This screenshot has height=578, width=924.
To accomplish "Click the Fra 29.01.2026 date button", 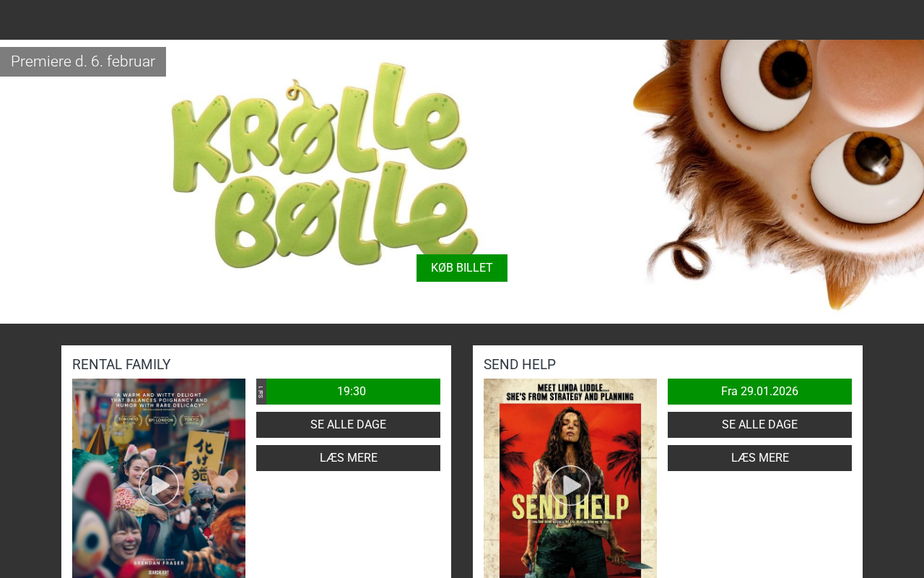I will [759, 392].
